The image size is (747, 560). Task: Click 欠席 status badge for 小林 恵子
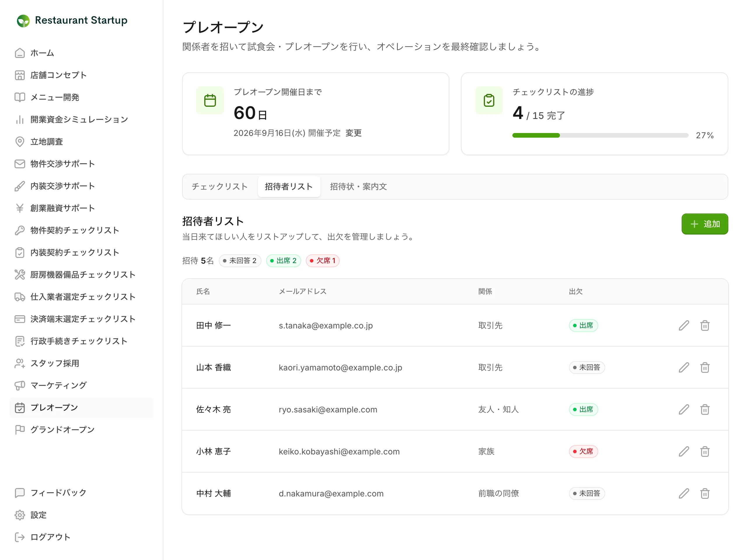[x=584, y=451]
